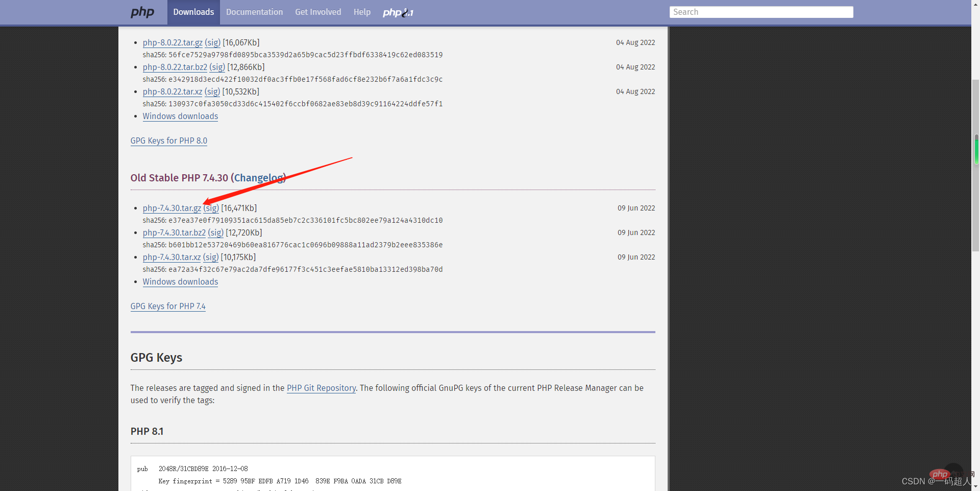The width and height of the screenshot is (980, 491).
Task: Open the sig link for php-8.0.22.tar.gz
Action: click(213, 42)
